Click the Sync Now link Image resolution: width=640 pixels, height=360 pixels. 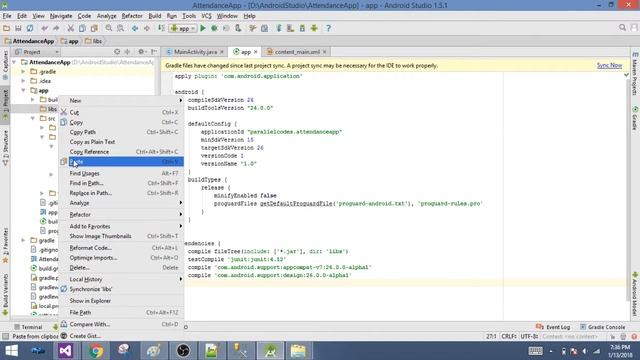click(x=609, y=65)
